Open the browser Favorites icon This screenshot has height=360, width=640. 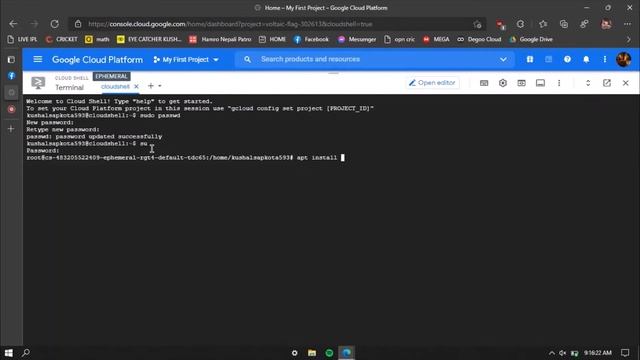(543, 24)
